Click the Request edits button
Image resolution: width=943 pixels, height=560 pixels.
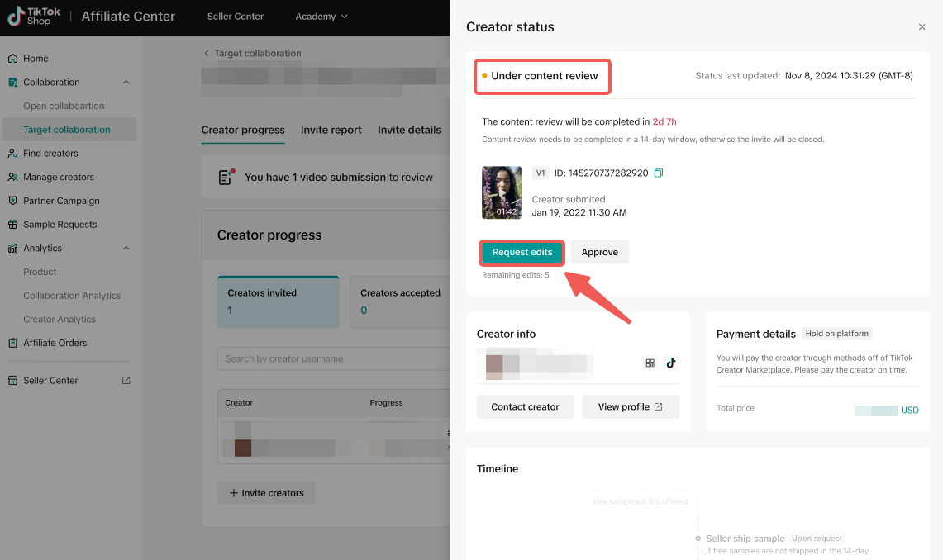pos(522,252)
